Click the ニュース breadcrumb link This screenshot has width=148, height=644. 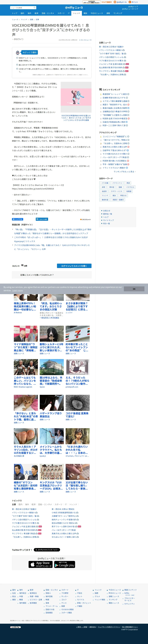coord(15,19)
